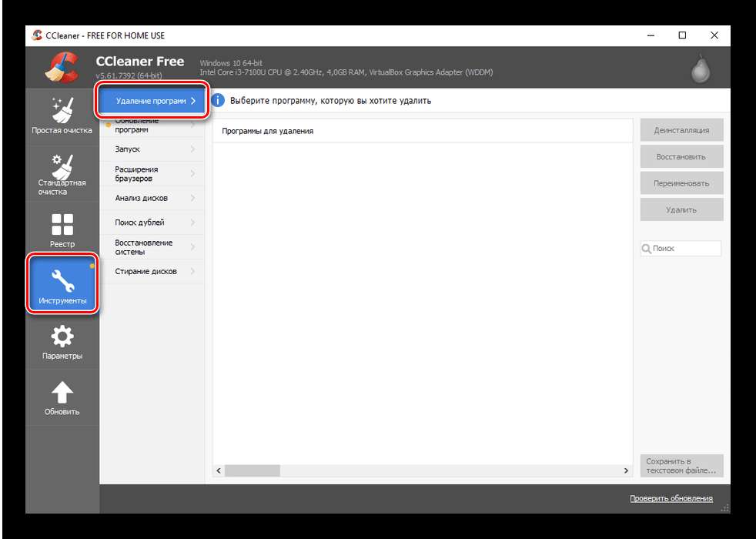Open the Simple Clean (Простая очистка) section
The image size is (756, 539).
[x=62, y=115]
